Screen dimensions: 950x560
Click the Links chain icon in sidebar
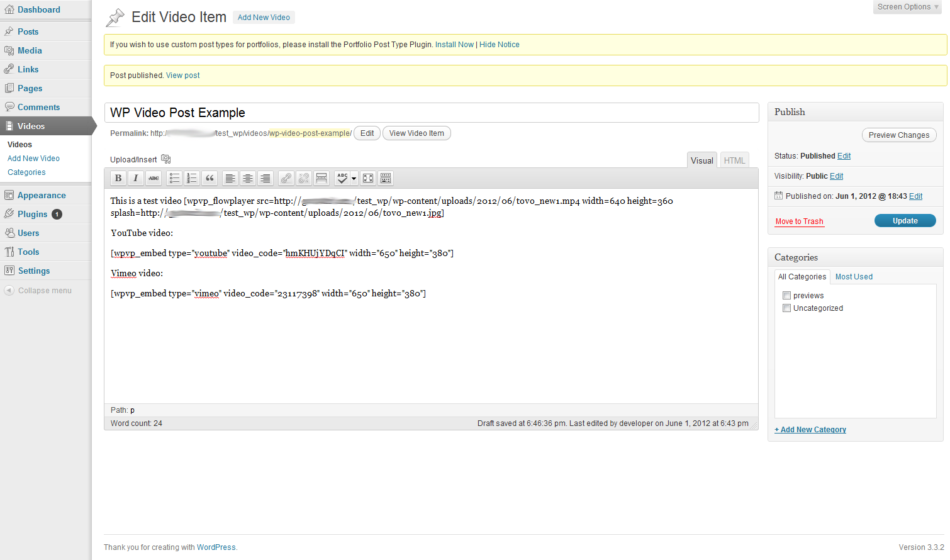[9, 69]
